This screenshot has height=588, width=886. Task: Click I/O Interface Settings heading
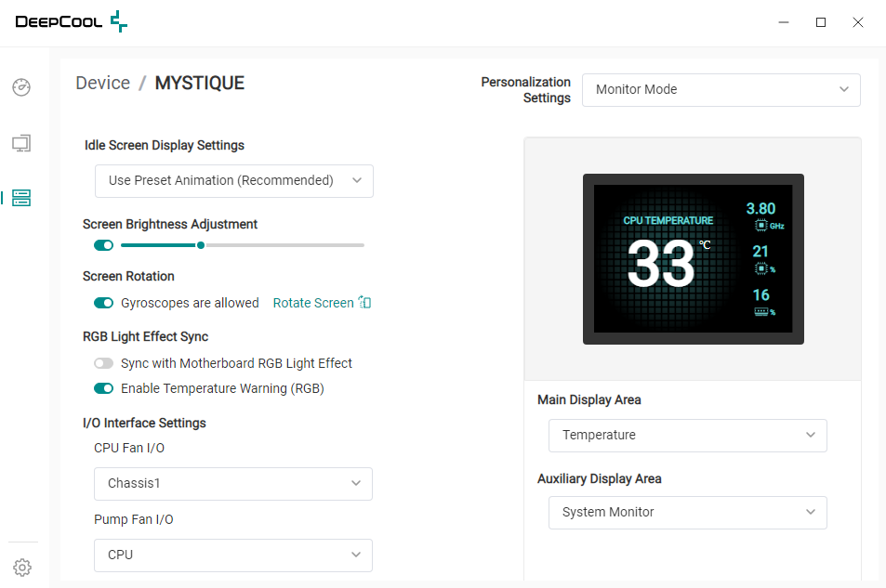click(x=144, y=423)
